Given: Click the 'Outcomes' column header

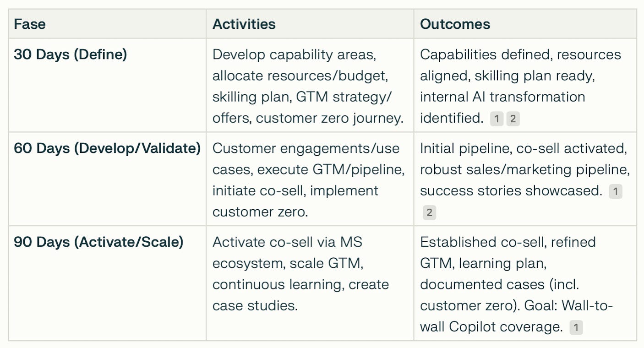Looking at the screenshot, I should coord(455,24).
